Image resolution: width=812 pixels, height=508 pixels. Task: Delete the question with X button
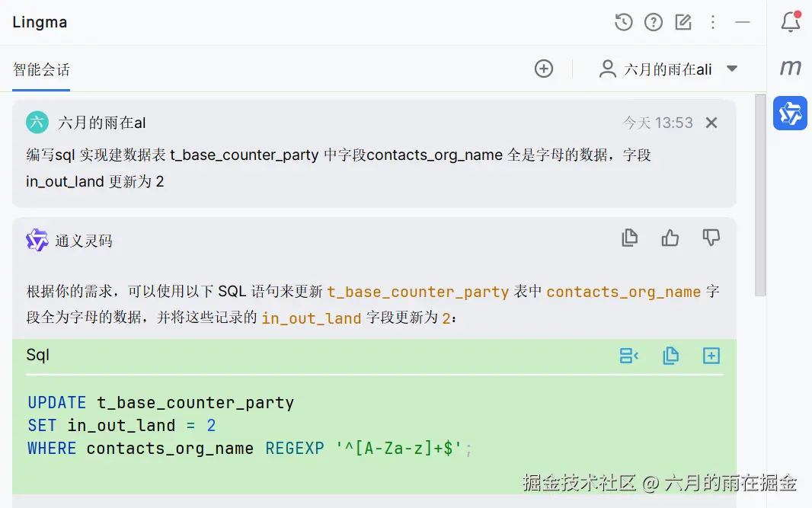pos(711,123)
